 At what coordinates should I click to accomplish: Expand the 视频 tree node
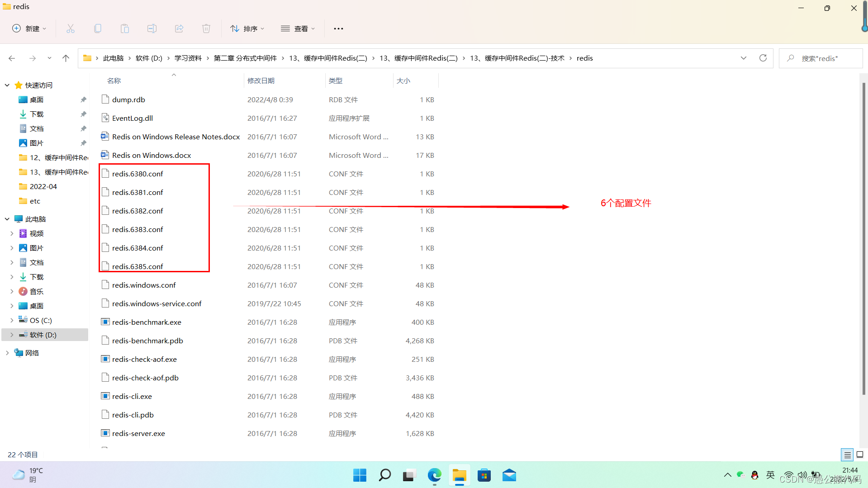tap(12, 233)
